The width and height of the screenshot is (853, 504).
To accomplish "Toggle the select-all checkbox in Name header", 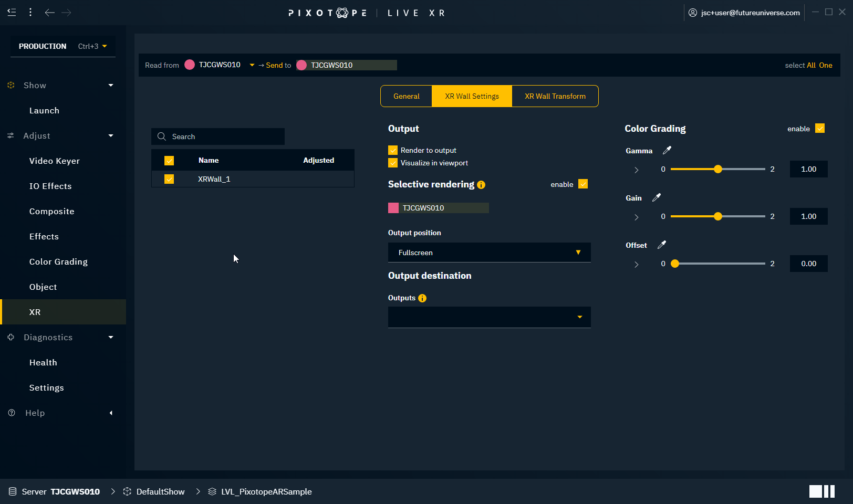I will click(169, 161).
